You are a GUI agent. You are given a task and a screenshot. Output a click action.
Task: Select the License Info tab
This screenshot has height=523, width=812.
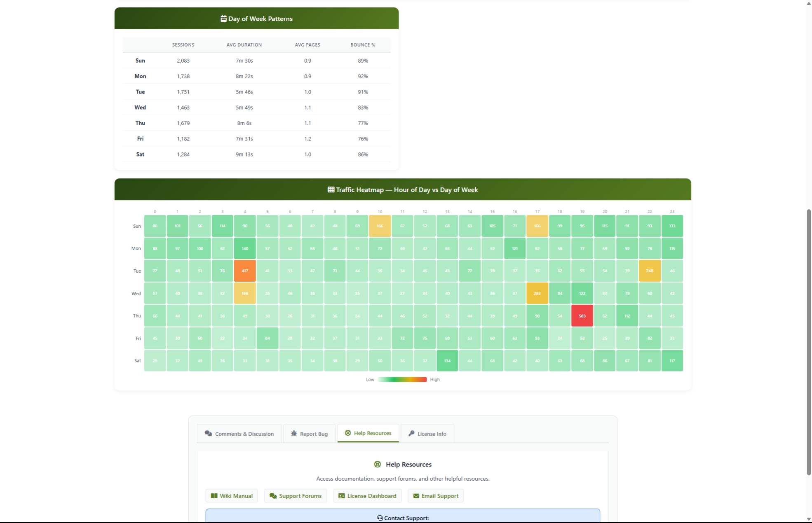(427, 434)
